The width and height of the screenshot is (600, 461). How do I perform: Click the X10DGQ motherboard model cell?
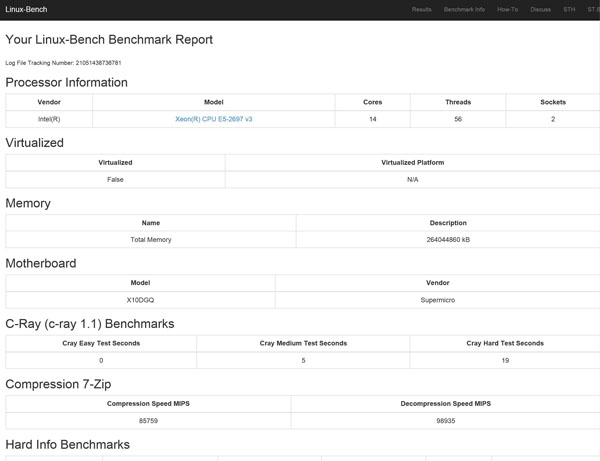click(141, 300)
